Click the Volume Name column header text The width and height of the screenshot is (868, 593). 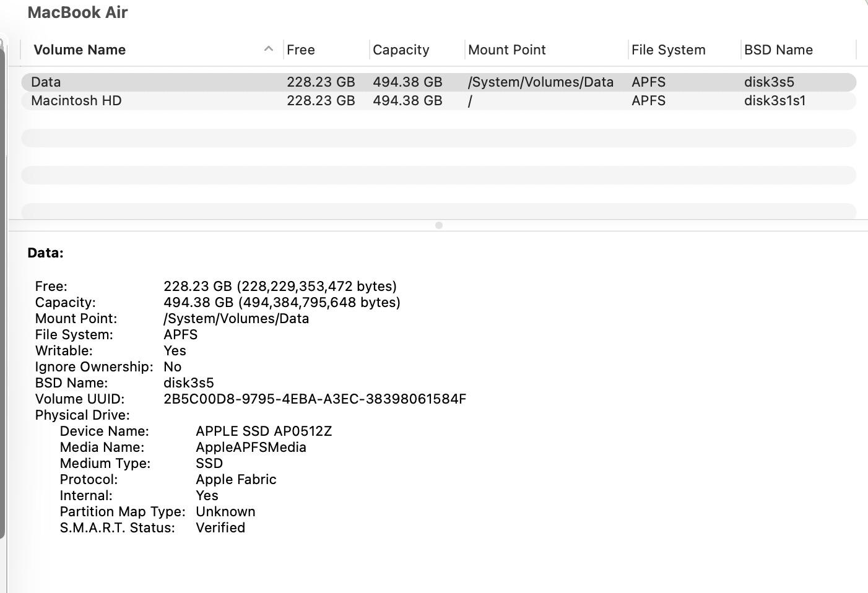coord(79,50)
